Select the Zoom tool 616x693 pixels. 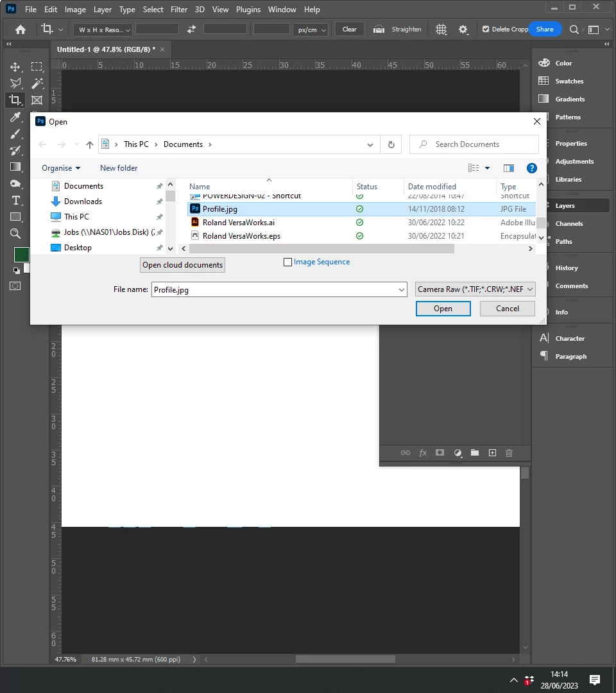coord(15,234)
